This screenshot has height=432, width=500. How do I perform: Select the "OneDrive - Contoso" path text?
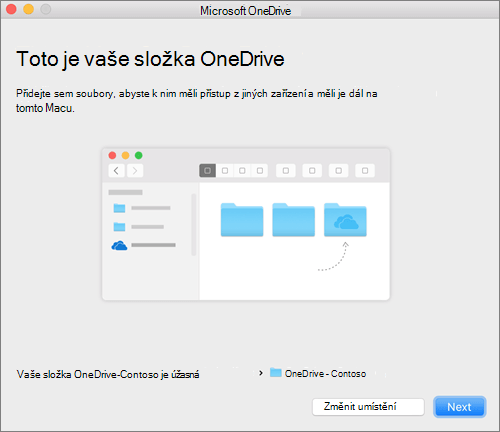(x=325, y=374)
